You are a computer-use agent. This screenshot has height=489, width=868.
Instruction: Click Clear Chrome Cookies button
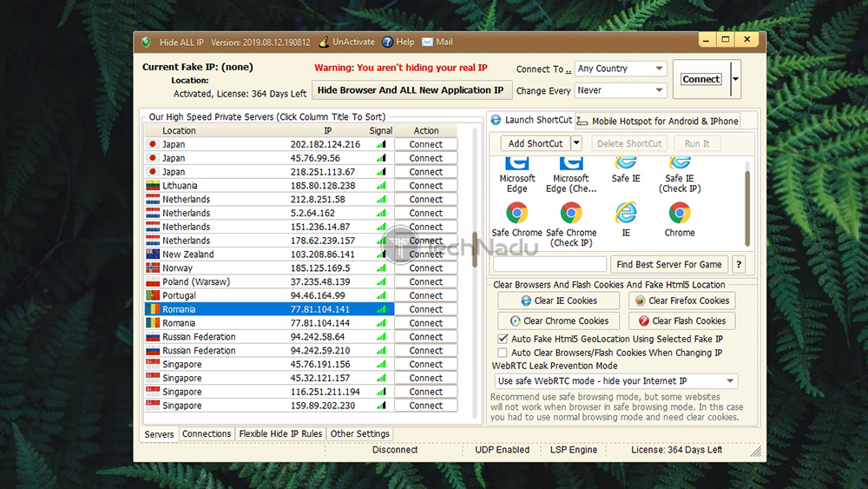tap(558, 320)
